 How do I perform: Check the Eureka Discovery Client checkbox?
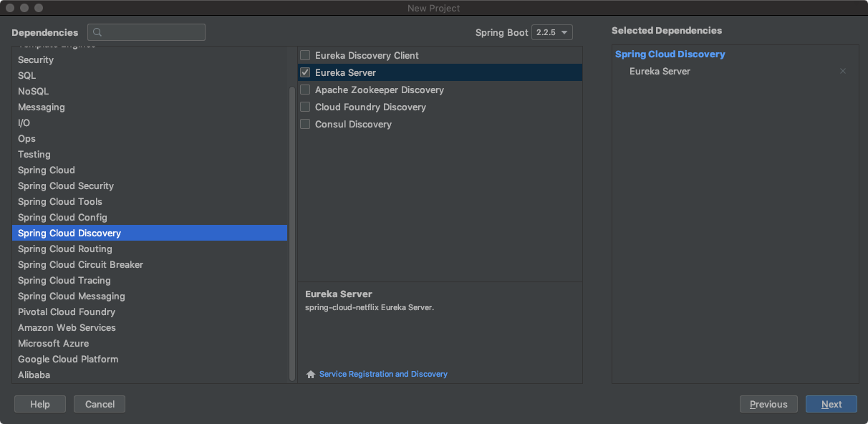point(305,55)
